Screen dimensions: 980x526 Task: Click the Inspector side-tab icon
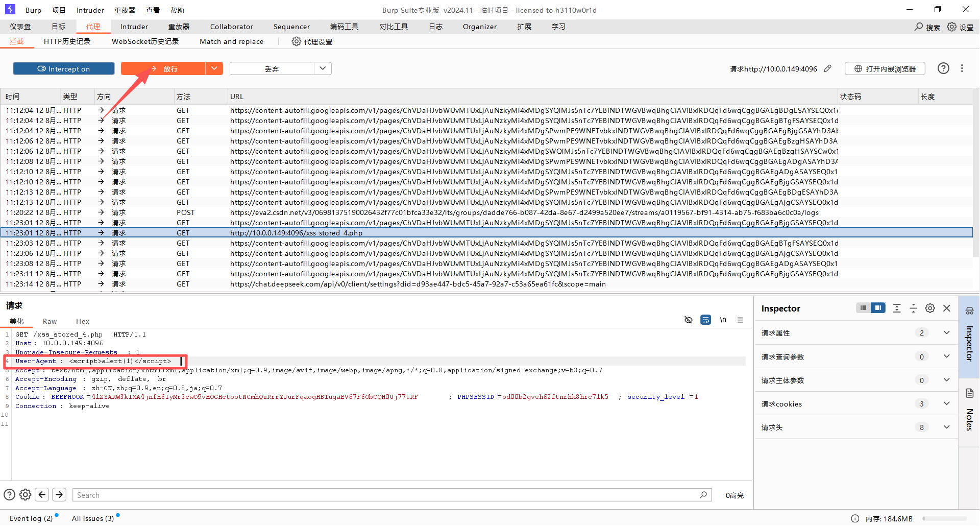970,310
